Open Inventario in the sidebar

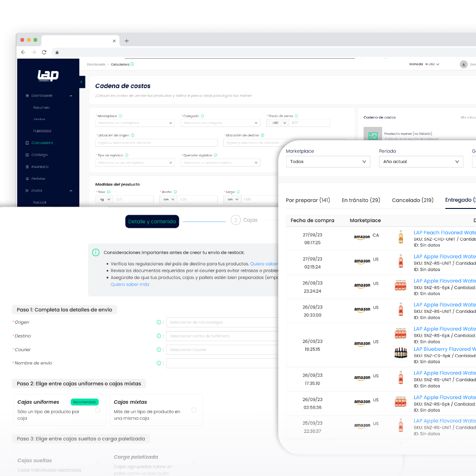(x=40, y=167)
